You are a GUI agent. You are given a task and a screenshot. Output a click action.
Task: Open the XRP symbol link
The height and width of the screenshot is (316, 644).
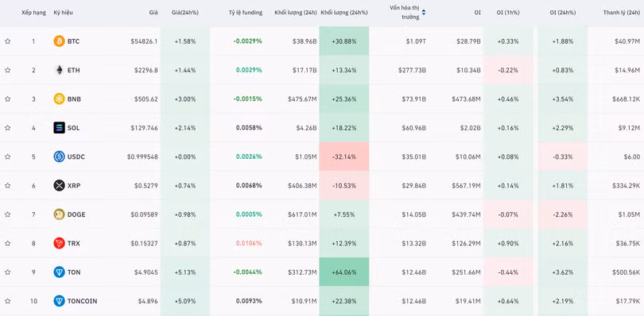[74, 186]
